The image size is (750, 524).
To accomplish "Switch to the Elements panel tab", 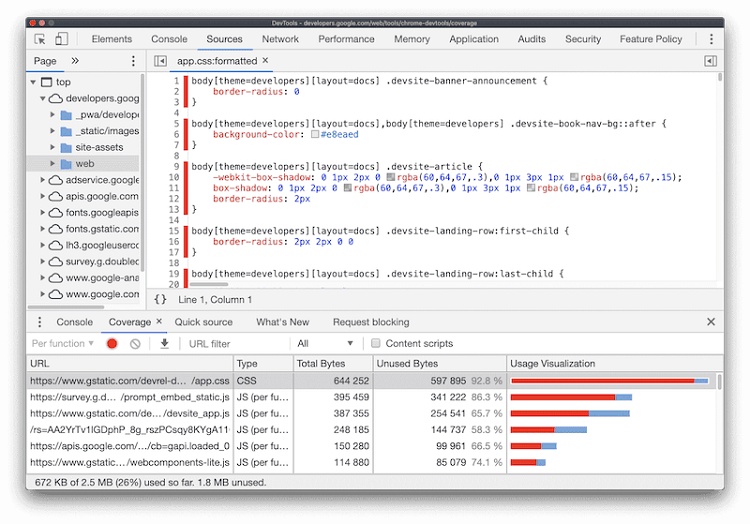I will point(111,39).
